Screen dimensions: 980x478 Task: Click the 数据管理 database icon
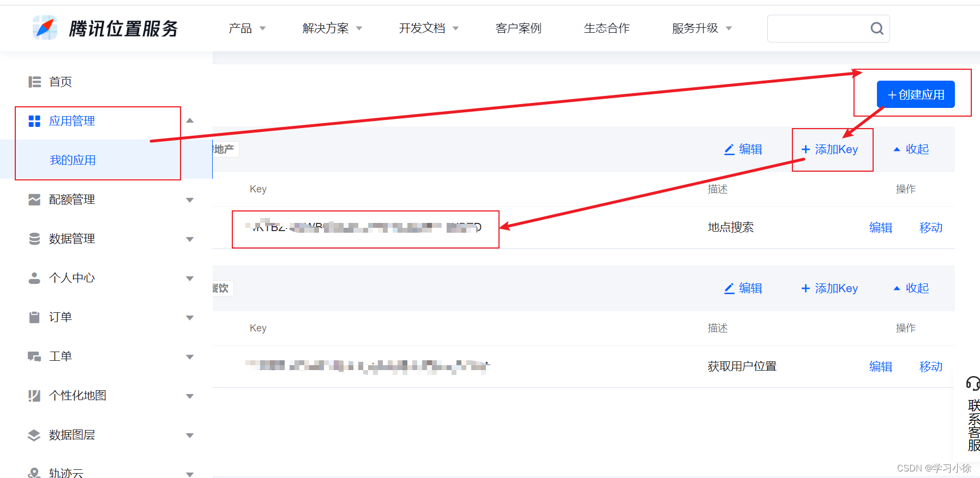(34, 239)
